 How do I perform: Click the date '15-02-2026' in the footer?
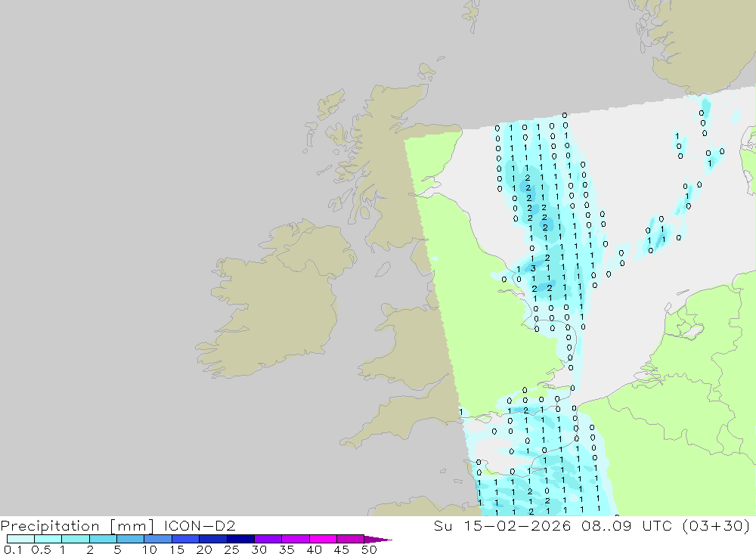pos(517,525)
